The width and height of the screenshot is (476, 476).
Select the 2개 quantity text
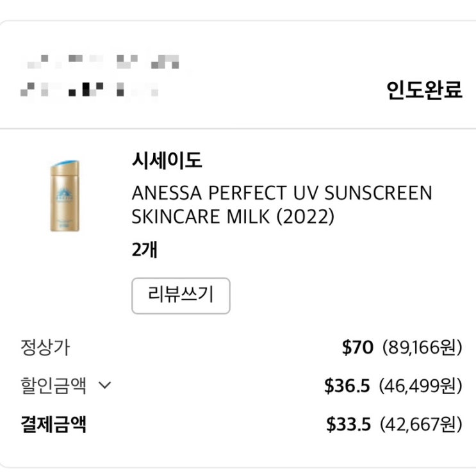144,250
